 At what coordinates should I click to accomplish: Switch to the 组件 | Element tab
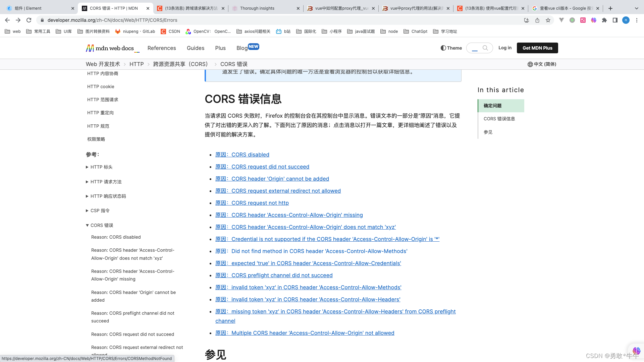[37, 8]
